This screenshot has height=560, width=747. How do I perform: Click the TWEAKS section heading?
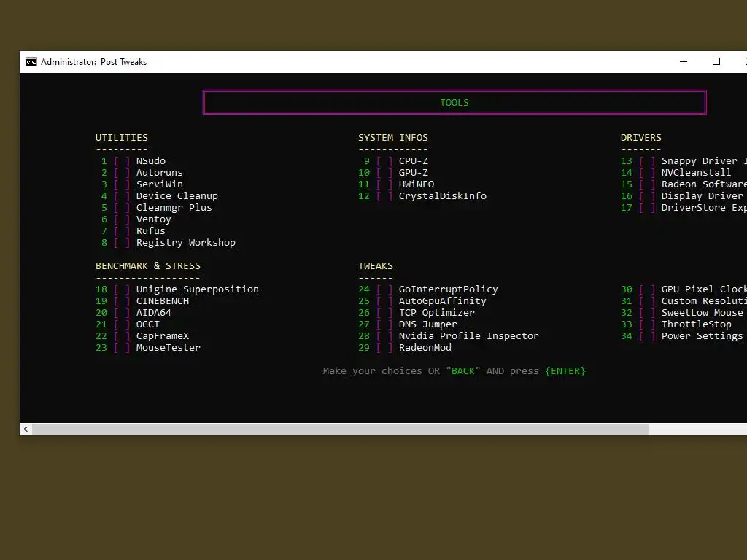point(376,265)
